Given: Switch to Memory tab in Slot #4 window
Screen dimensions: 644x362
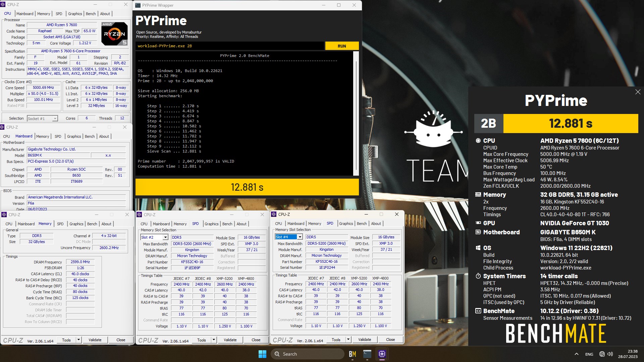Looking at the screenshot, I should 315,224.
